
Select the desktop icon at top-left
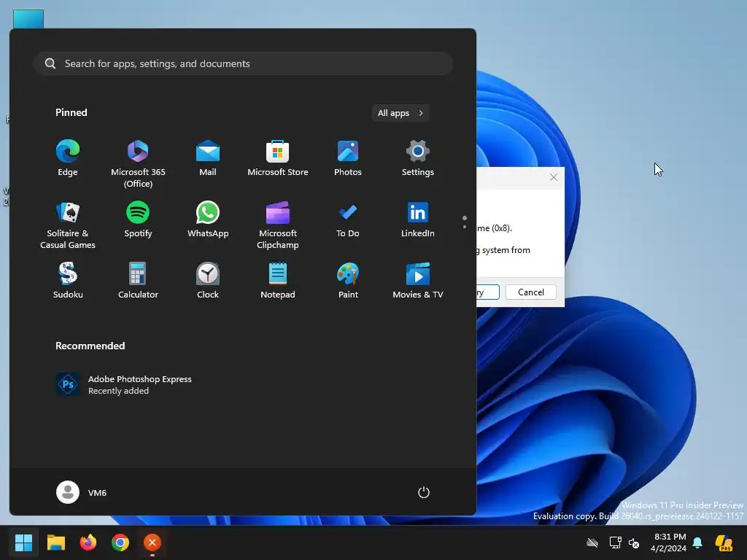tap(28, 19)
